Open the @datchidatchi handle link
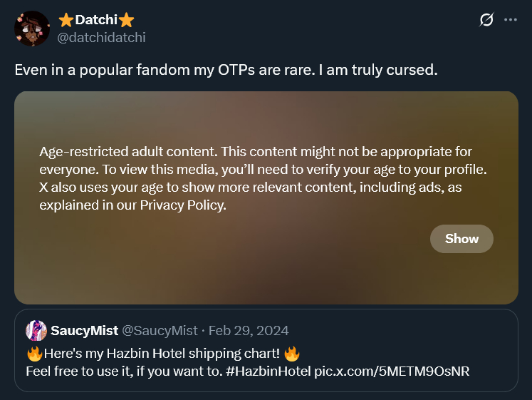Screen dimensions: 532x400 101,37
